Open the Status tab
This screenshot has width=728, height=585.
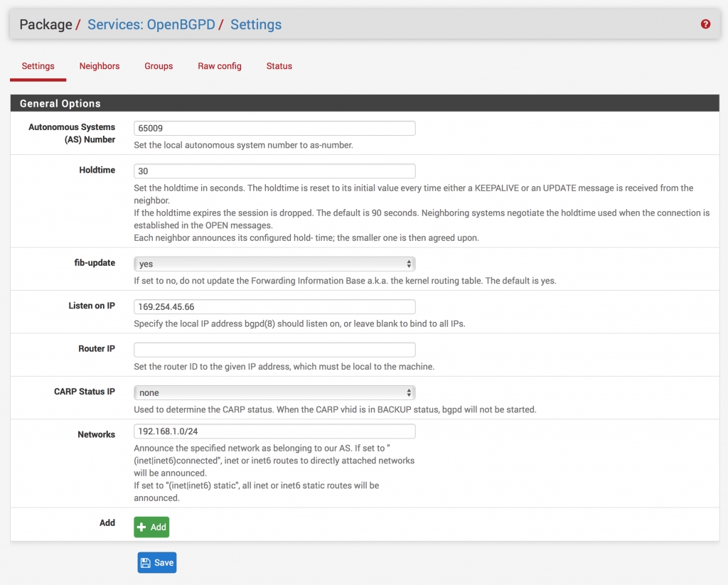[x=279, y=66]
